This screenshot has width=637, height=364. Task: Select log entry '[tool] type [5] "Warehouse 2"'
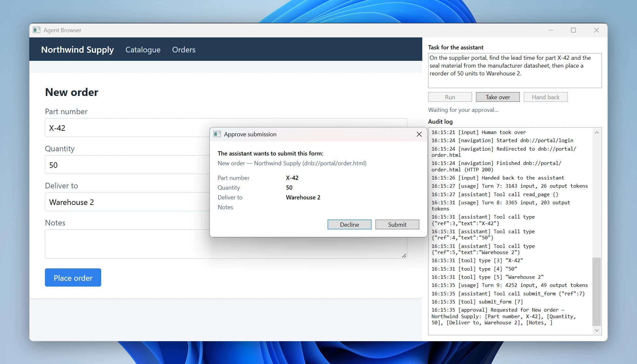click(x=488, y=277)
